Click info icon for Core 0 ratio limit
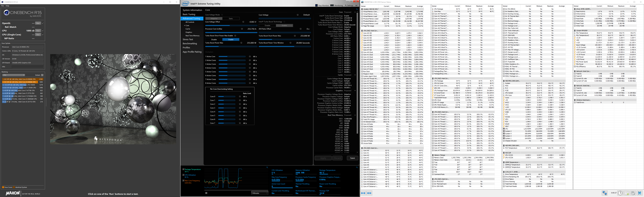Screen dimensions: 644x197 point(240,97)
